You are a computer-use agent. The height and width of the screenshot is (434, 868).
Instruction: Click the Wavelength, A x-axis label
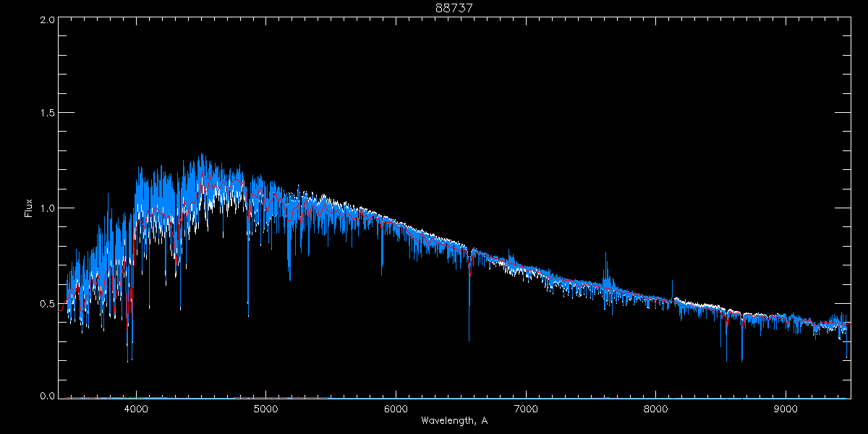tap(454, 420)
